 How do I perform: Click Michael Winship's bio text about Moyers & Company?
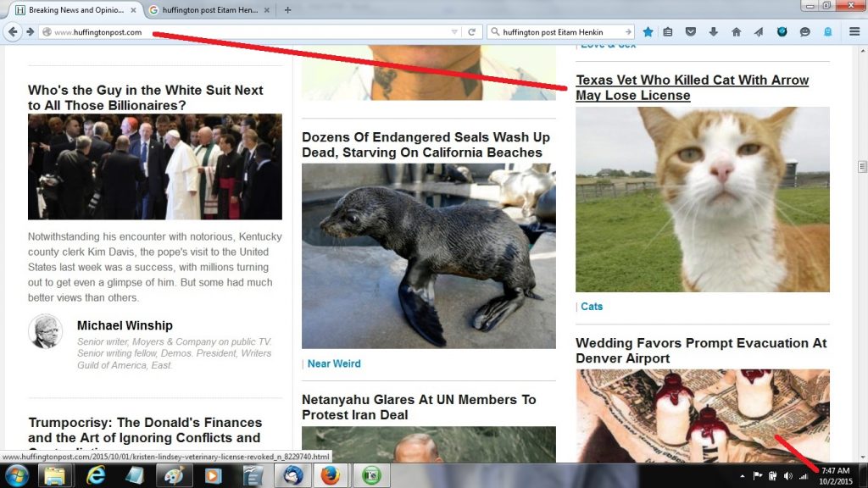[175, 353]
